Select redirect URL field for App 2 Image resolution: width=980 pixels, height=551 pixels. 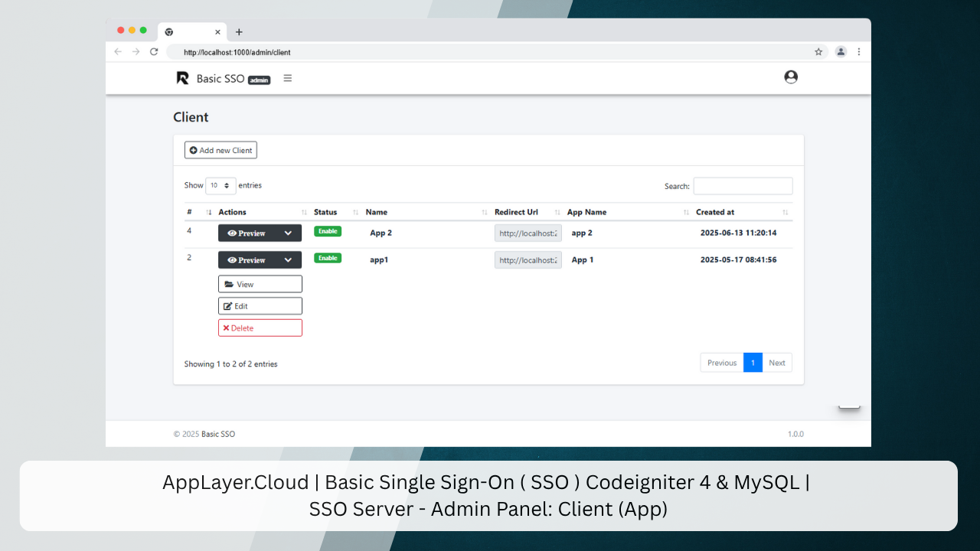528,233
